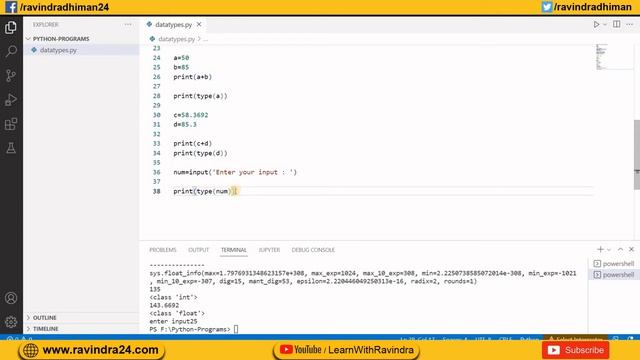640x360 pixels.
Task: Click code line 'b=85'
Action: pyautogui.click(x=181, y=67)
